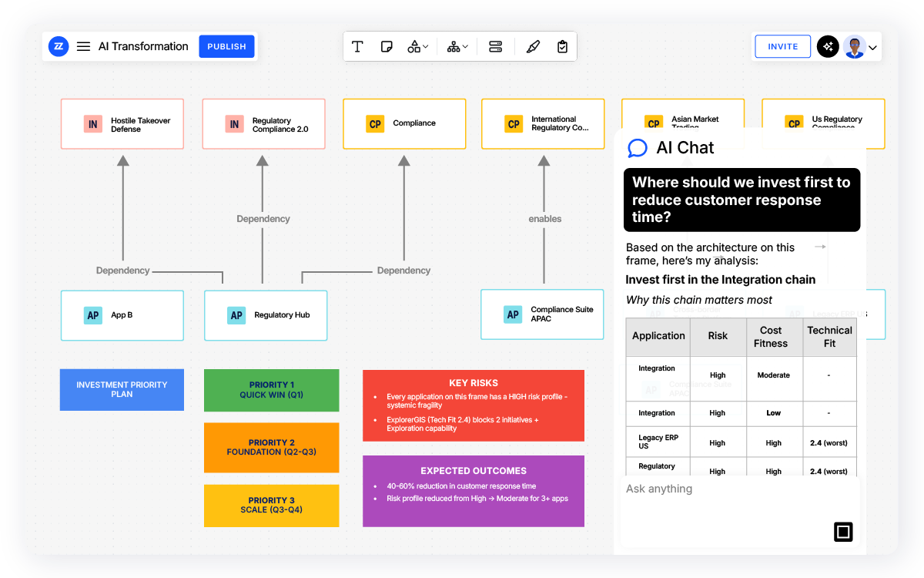Click '2.4 (worst)' in Legacy ERP US row
The width and height of the screenshot is (924, 578).
click(829, 443)
